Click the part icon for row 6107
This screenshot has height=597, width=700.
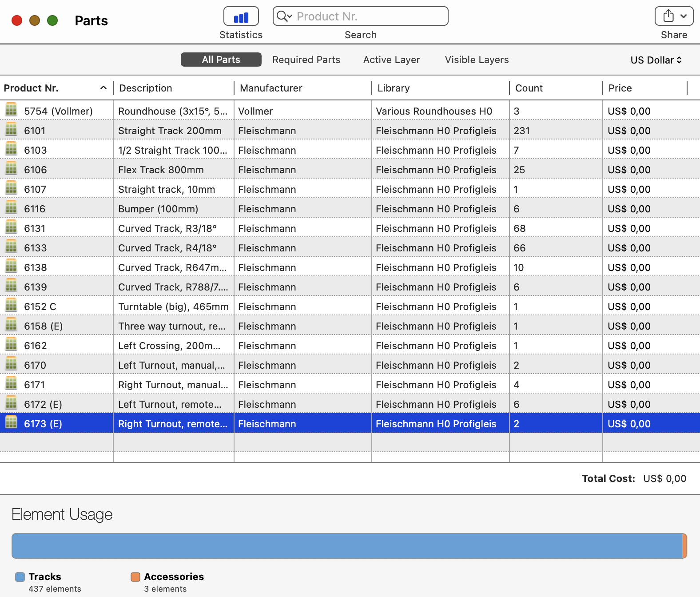pyautogui.click(x=11, y=187)
